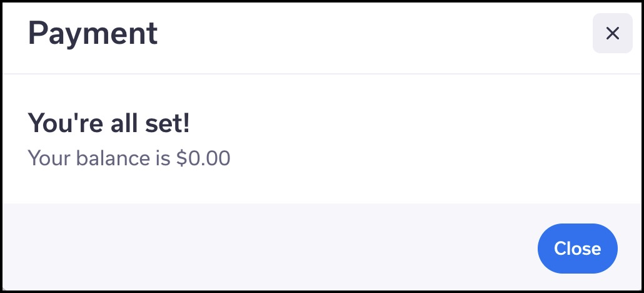Close the payment confirmation via the footer button

coord(578,249)
